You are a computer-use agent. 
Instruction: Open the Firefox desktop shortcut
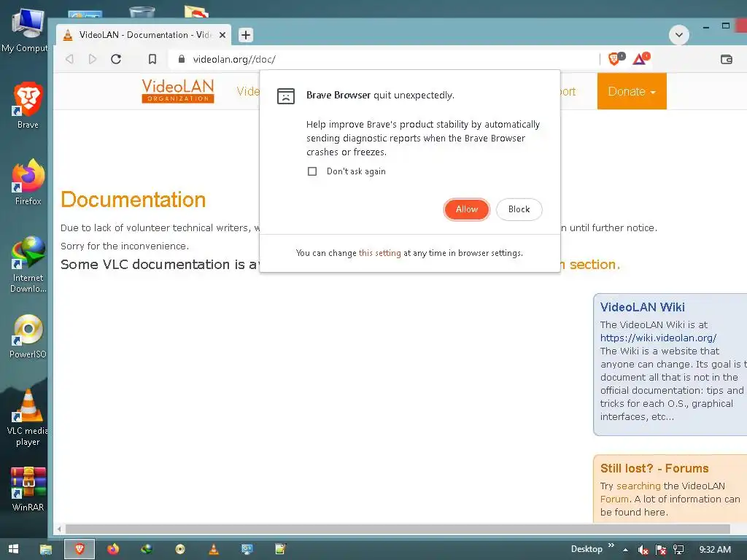pyautogui.click(x=28, y=182)
